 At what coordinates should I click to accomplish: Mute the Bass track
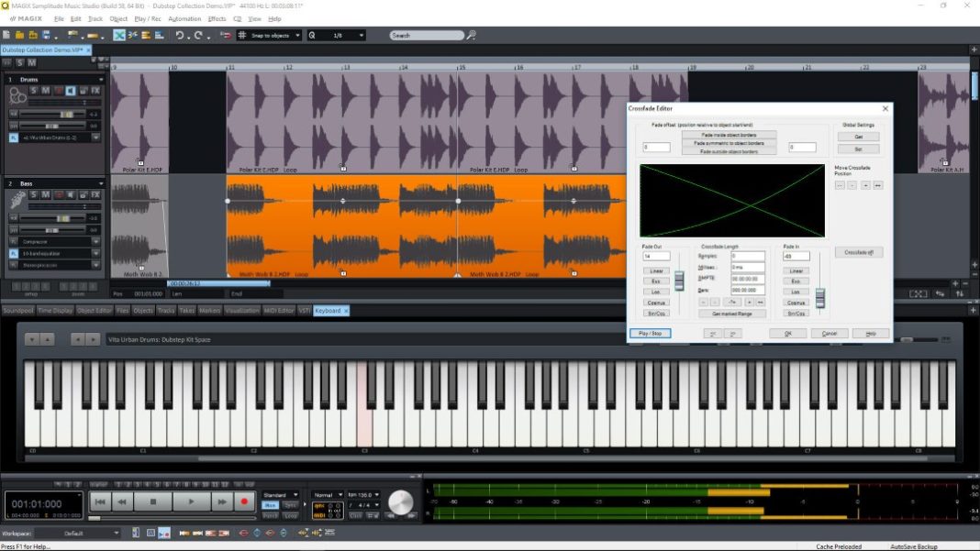(x=46, y=195)
